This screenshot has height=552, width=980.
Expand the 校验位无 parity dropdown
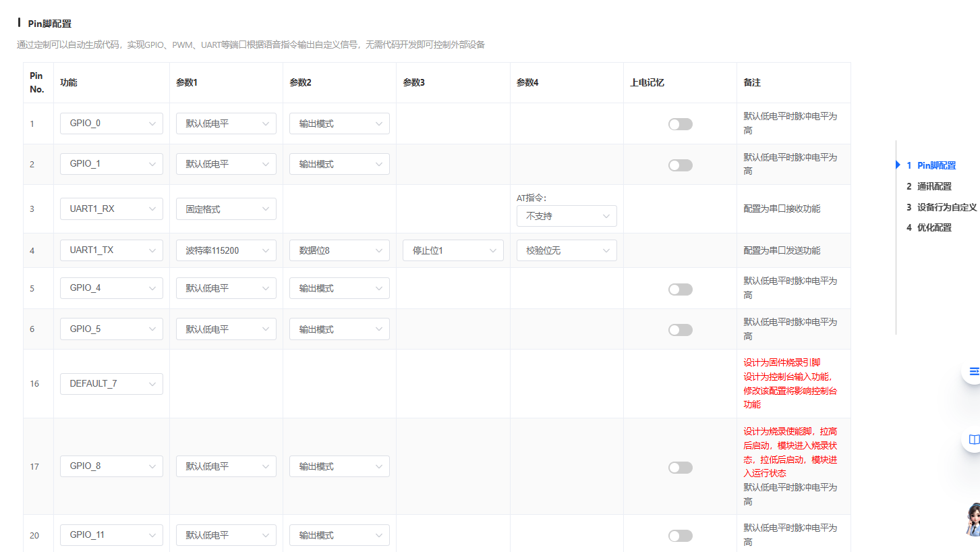(566, 250)
